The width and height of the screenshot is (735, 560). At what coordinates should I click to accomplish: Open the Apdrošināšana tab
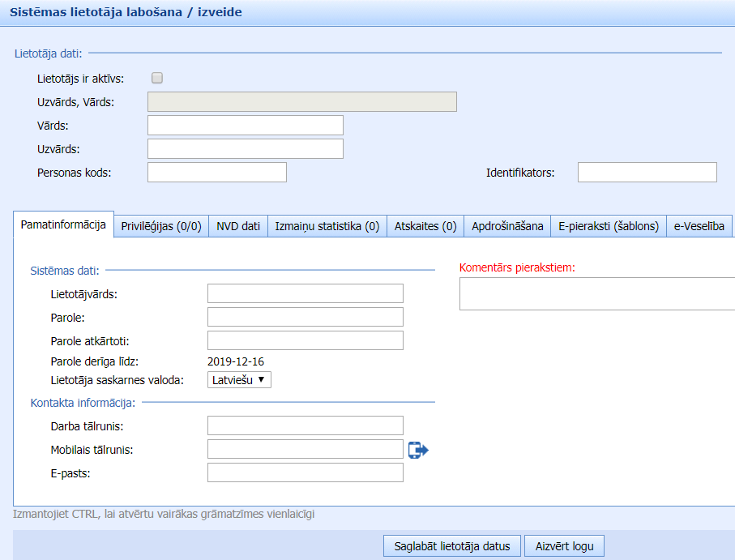[507, 226]
